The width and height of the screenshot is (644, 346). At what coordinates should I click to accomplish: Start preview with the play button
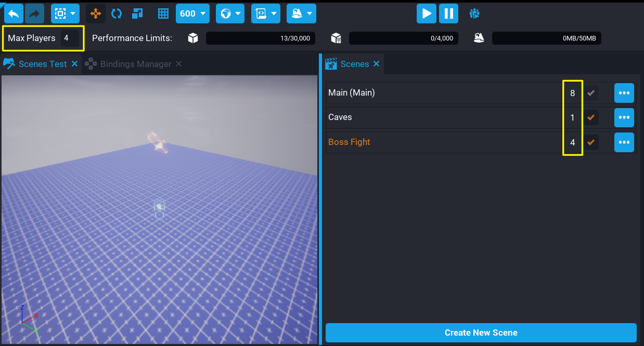coord(426,14)
